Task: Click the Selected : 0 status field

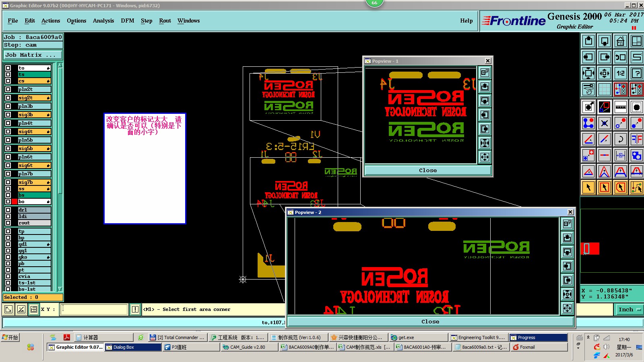Action: coord(33,297)
